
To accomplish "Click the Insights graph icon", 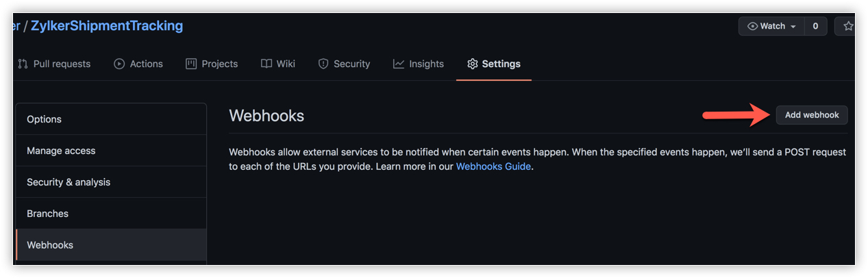I will point(399,64).
